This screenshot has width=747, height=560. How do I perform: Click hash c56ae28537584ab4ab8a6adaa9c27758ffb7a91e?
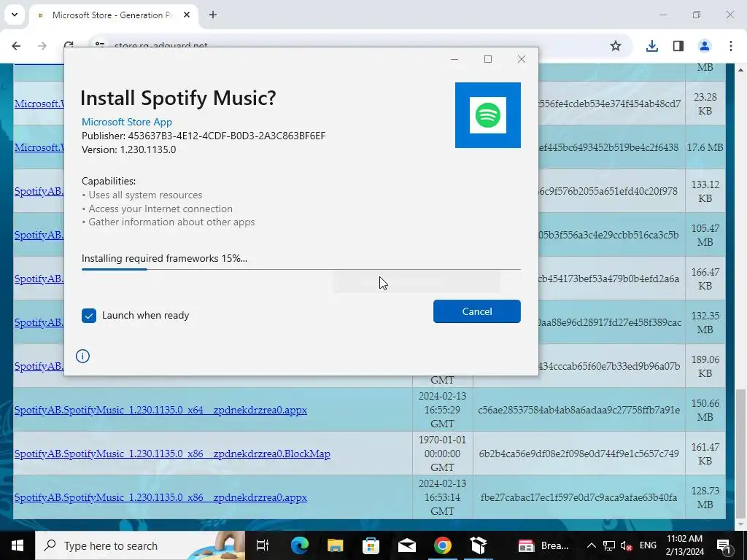578,410
